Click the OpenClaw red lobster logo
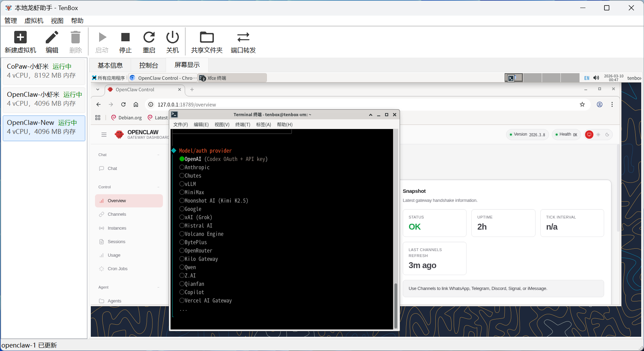 pyautogui.click(x=119, y=135)
